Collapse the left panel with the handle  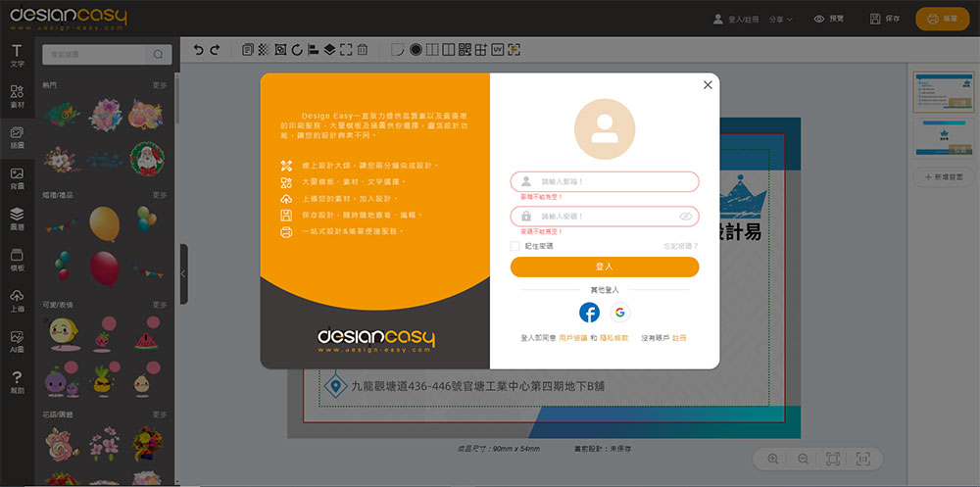pos(183,274)
